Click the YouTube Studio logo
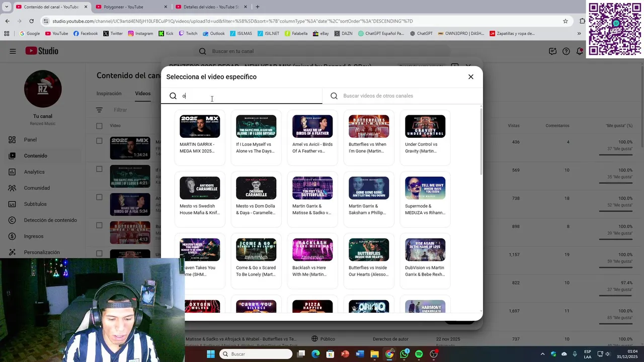This screenshot has height=362, width=644. [x=42, y=51]
